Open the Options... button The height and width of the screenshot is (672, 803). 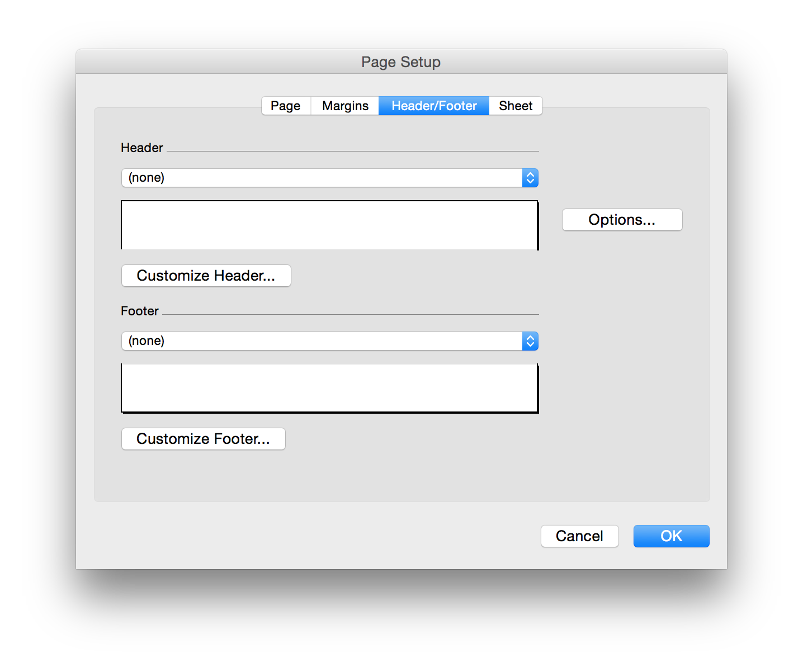622,220
